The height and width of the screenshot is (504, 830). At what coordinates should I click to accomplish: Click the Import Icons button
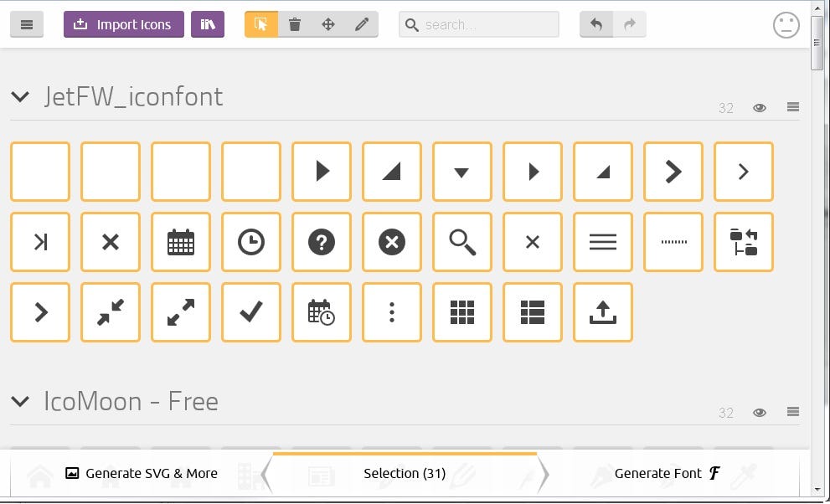(124, 24)
